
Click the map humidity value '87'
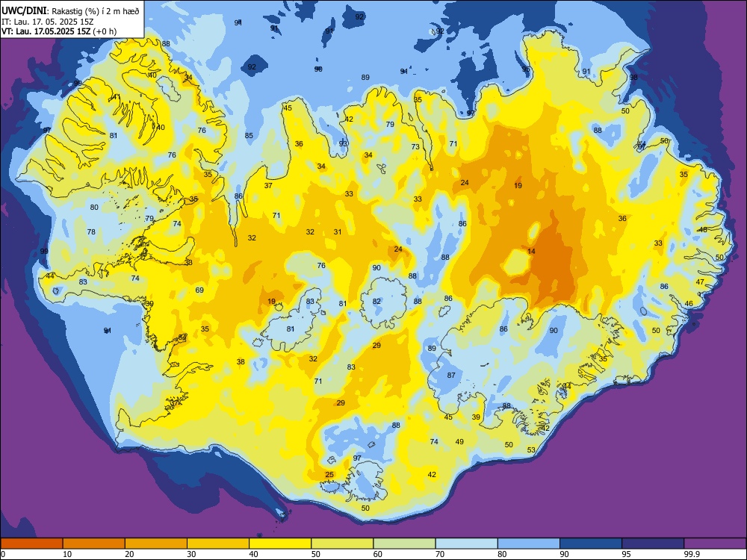pyautogui.click(x=451, y=376)
